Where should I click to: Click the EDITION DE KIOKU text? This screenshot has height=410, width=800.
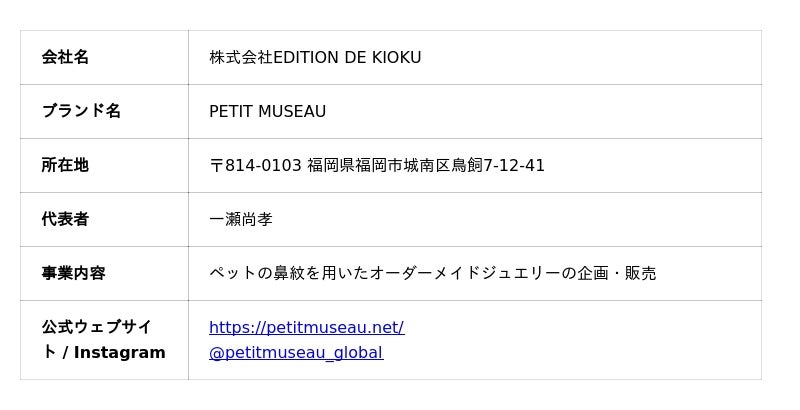(x=347, y=57)
